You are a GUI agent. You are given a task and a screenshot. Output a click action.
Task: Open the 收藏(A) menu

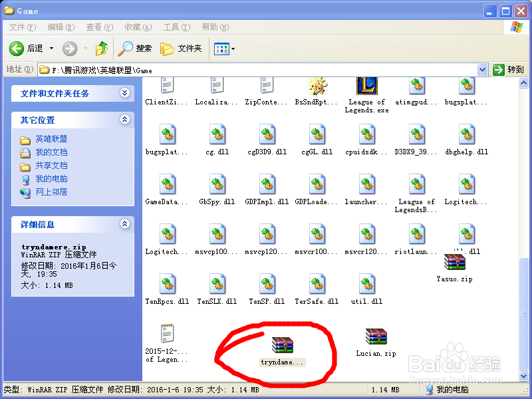[x=138, y=27]
